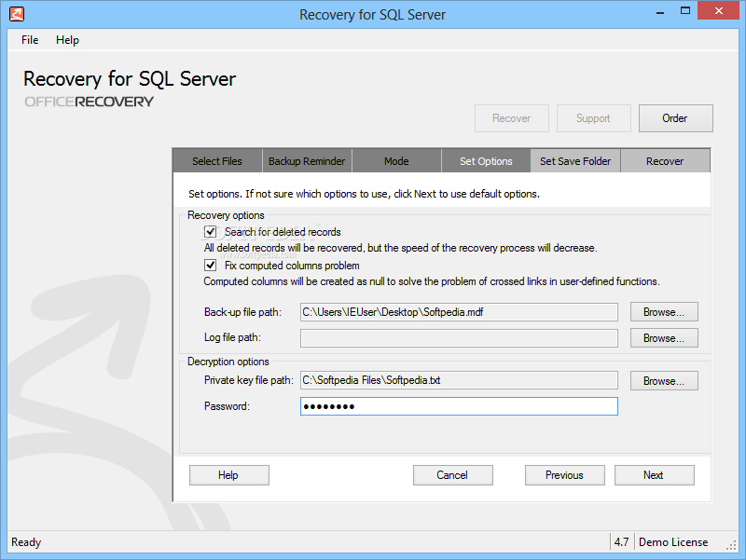Toggle Search for deleted records checkbox
This screenshot has width=746, height=560.
[x=211, y=232]
